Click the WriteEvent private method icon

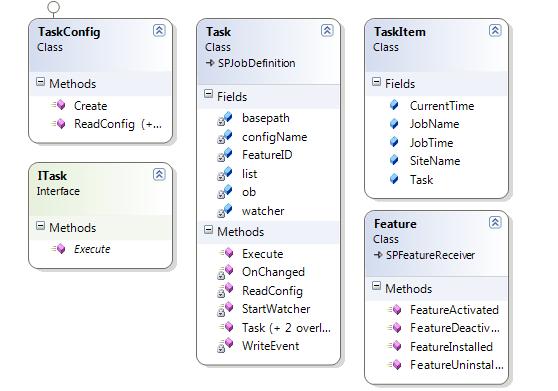tap(225, 346)
